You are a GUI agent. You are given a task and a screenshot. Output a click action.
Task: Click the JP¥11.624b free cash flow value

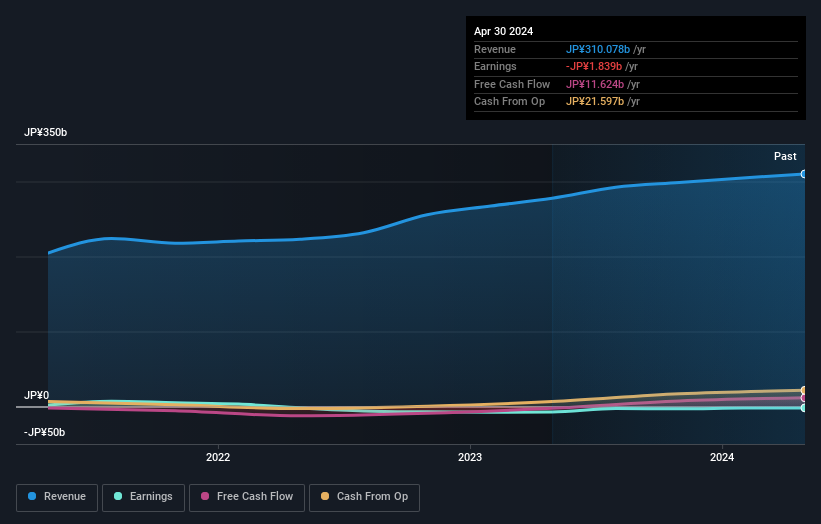(595, 84)
